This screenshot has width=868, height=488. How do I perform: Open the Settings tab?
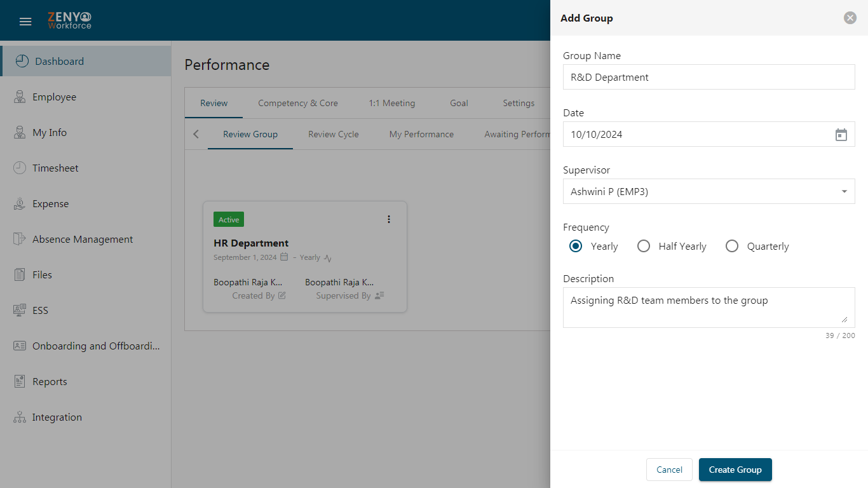point(519,103)
